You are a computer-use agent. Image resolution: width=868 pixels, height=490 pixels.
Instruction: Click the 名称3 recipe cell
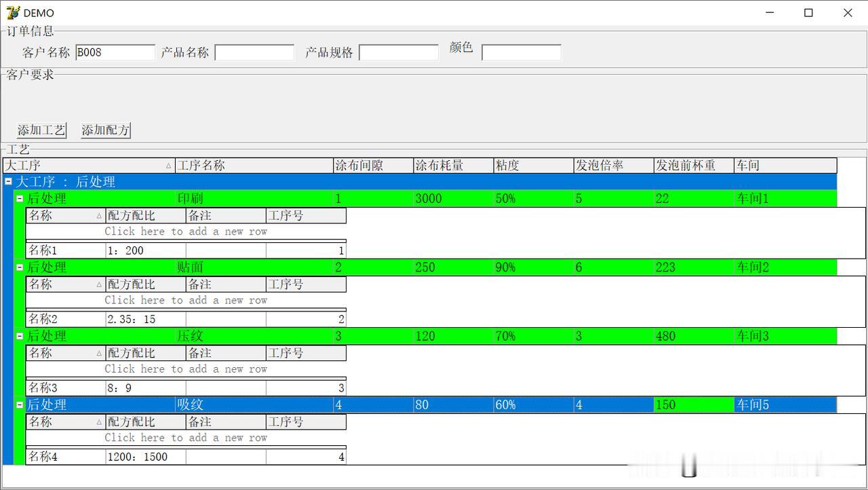pyautogui.click(x=66, y=388)
